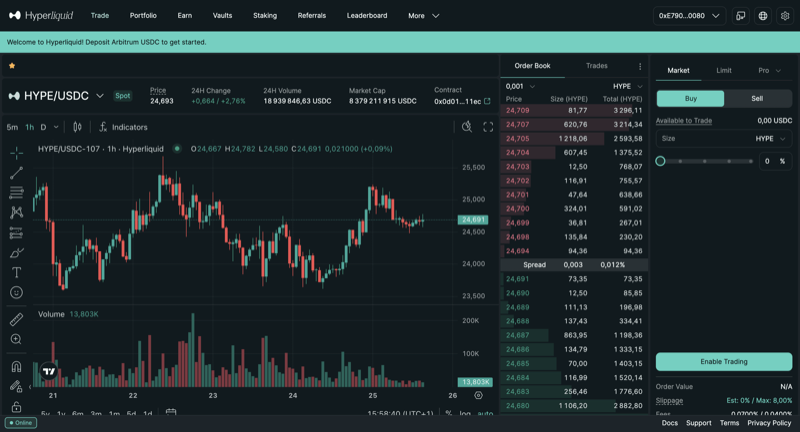Screen dimensions: 800x432
Task: Switch to the Trades tab
Action: point(596,66)
